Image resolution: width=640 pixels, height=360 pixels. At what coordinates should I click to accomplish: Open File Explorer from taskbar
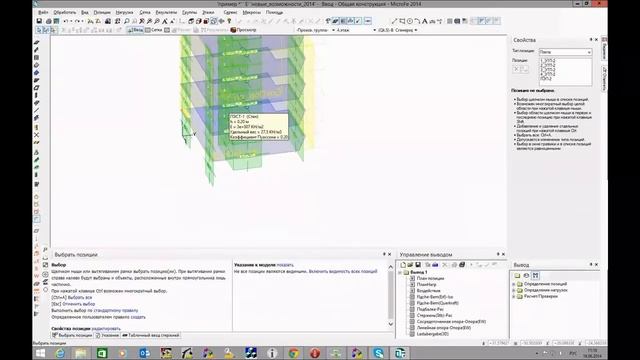[81, 353]
